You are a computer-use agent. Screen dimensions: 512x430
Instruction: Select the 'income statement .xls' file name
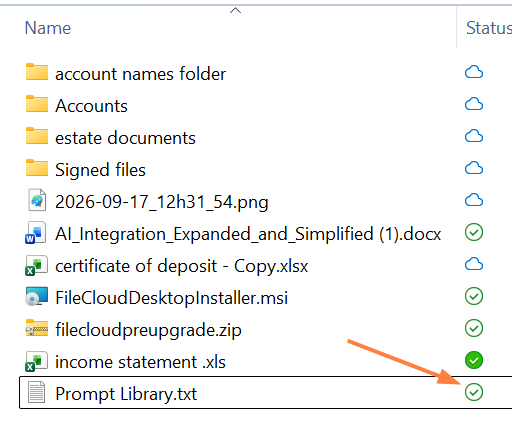pyautogui.click(x=140, y=362)
